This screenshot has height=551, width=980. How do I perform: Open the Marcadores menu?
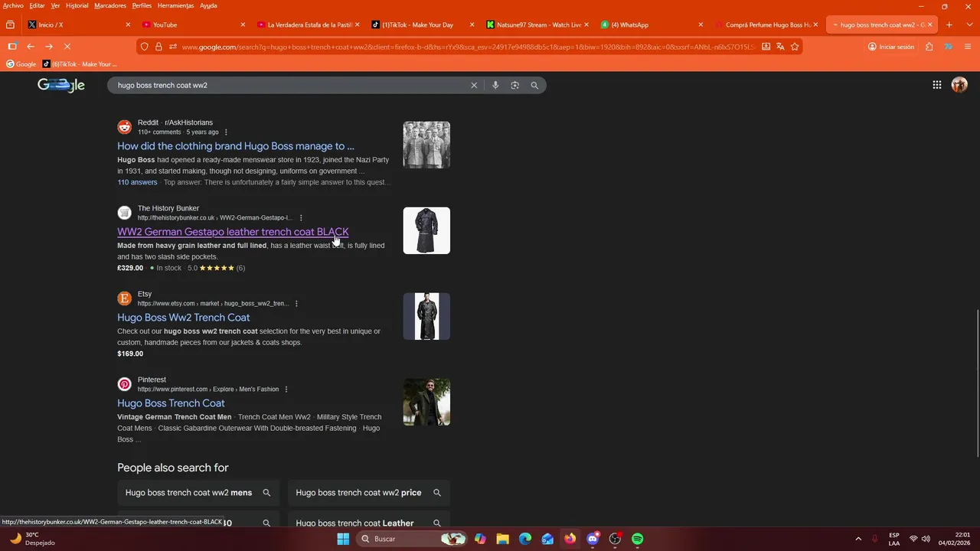tap(110, 5)
